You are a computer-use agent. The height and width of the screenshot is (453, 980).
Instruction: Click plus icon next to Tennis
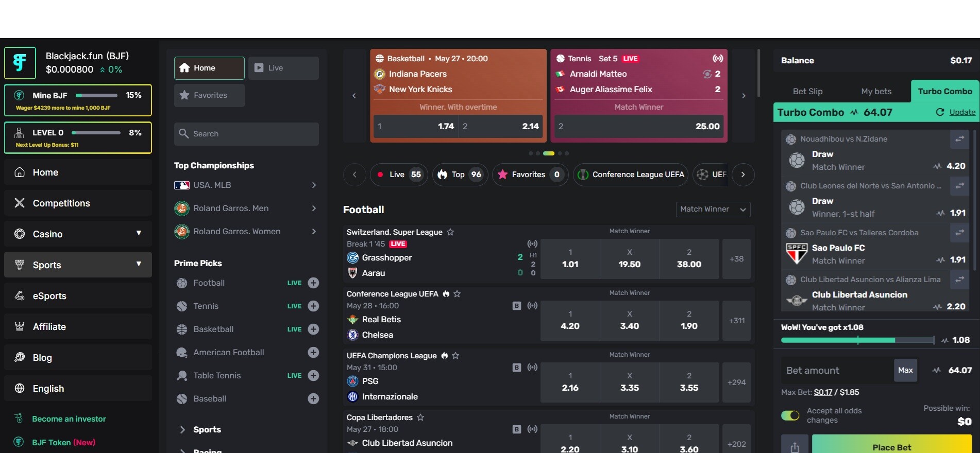tap(313, 306)
